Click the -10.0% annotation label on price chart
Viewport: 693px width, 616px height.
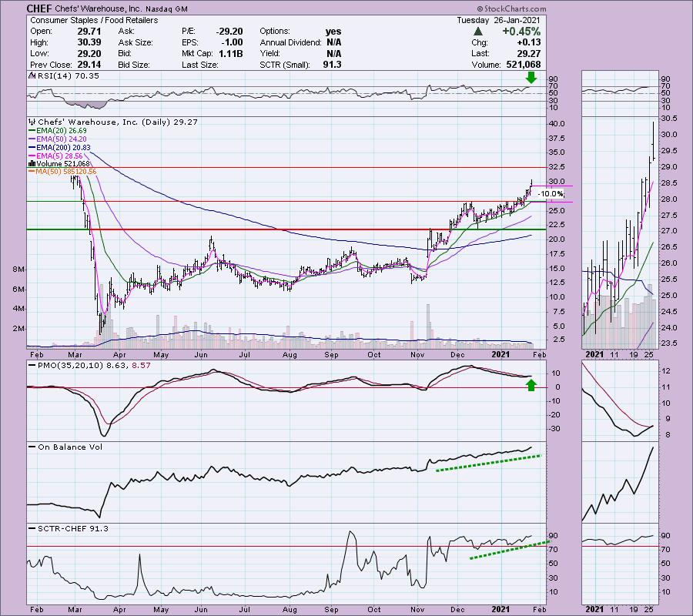point(551,193)
